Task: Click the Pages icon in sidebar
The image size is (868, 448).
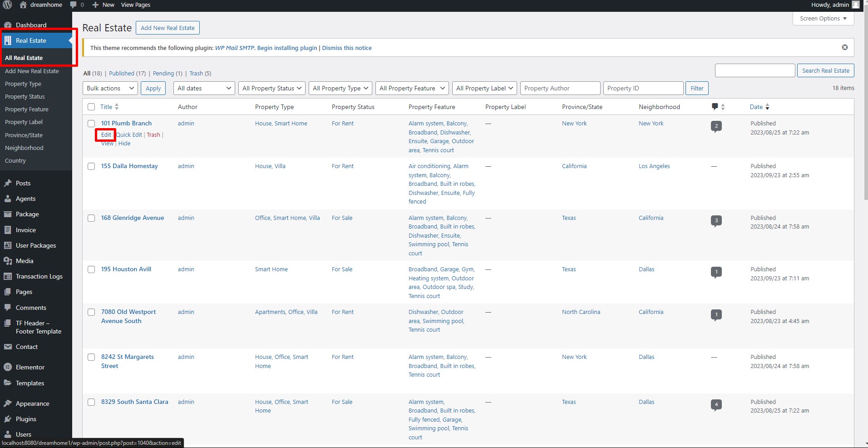Action: [8, 292]
